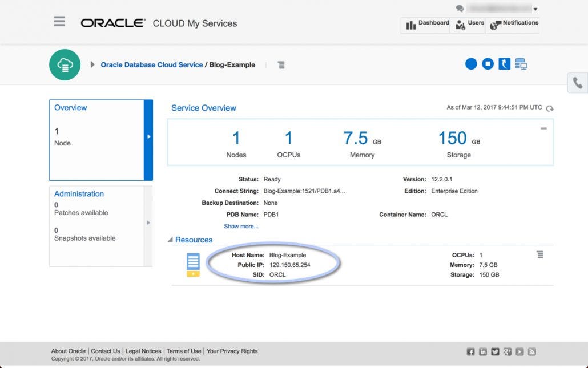Image resolution: width=588 pixels, height=368 pixels.
Task: Click the Service Overview heading
Action: coord(204,108)
